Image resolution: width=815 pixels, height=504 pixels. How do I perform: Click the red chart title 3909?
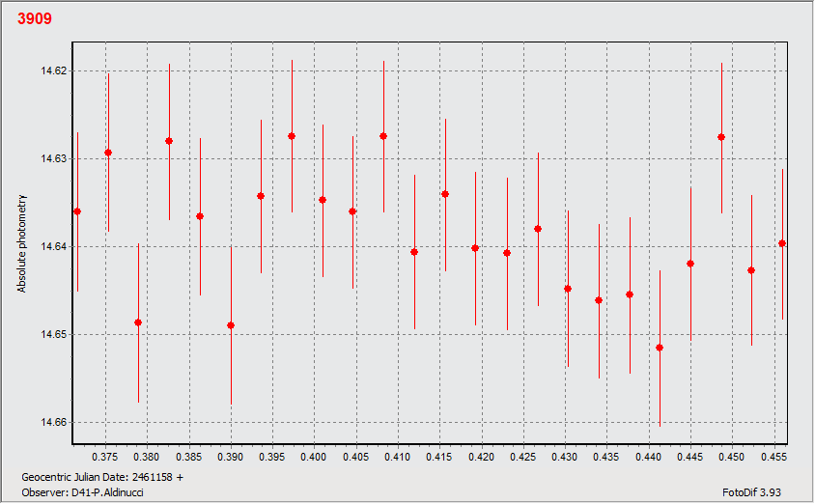(35, 18)
